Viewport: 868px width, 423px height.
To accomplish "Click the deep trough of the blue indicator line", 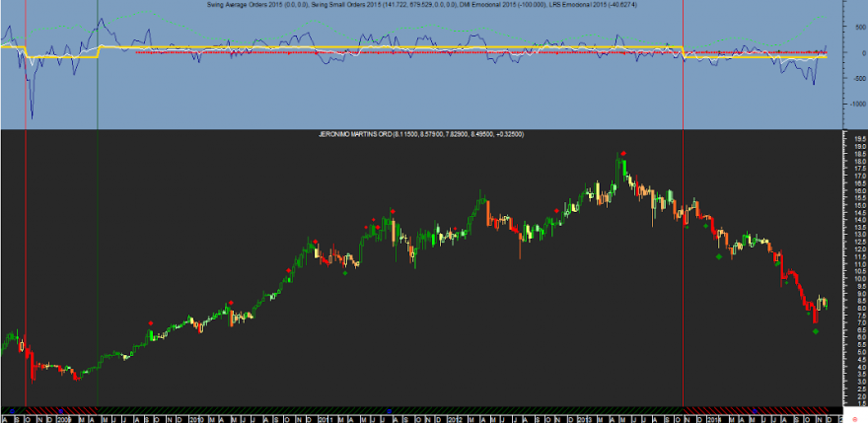I will pos(33,117).
